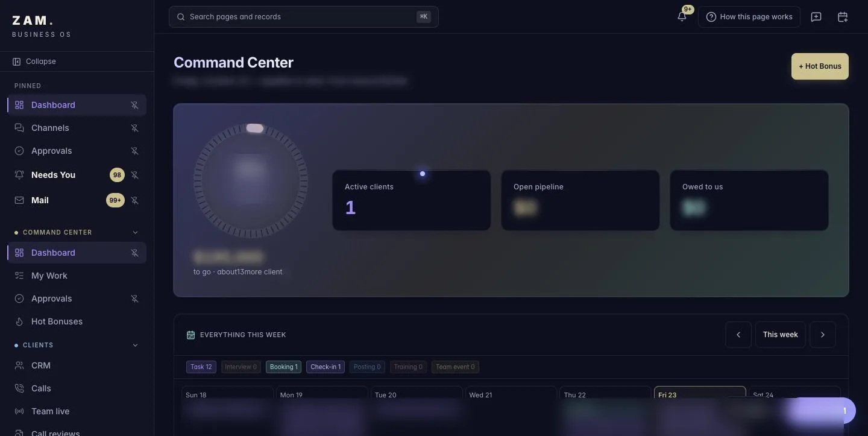The width and height of the screenshot is (868, 436).
Task: Toggle pin on Command Center Approvals
Action: (x=135, y=299)
